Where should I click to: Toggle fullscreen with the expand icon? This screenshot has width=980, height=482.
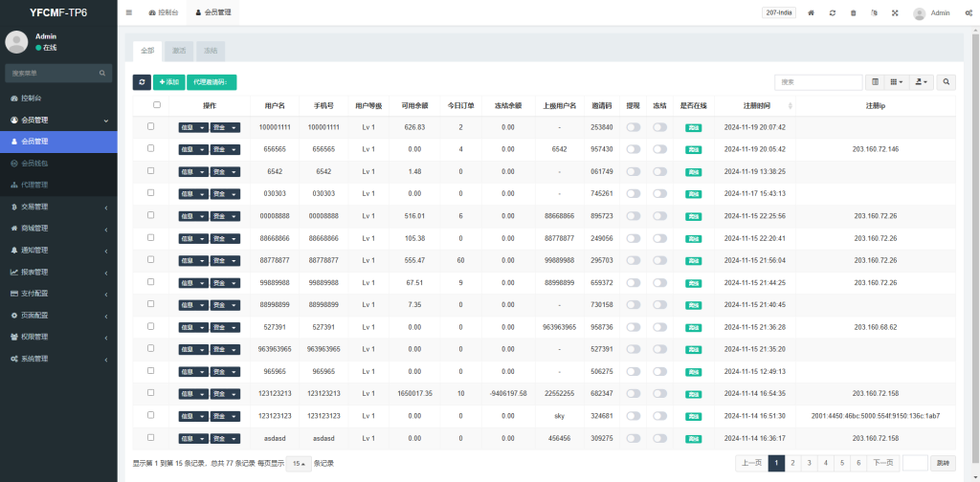pyautogui.click(x=895, y=13)
